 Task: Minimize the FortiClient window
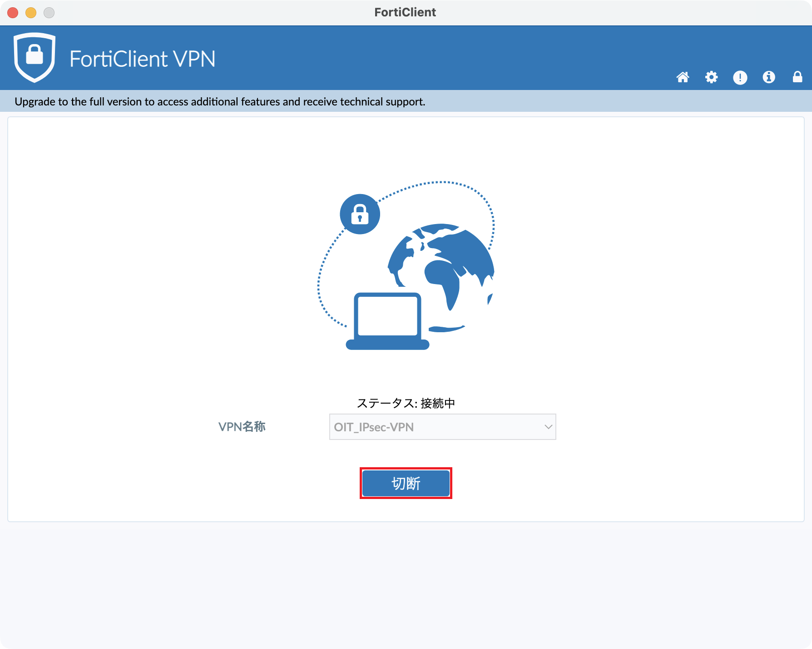pos(31,13)
